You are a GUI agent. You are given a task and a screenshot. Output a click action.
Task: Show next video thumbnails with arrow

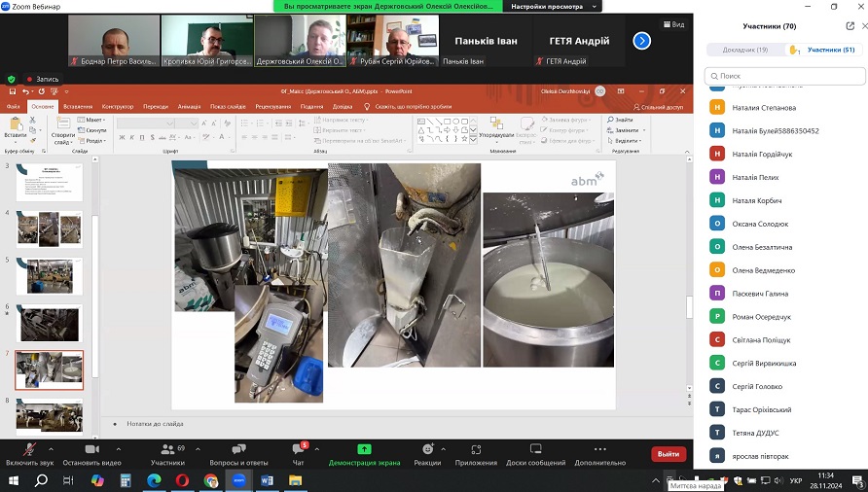click(641, 41)
